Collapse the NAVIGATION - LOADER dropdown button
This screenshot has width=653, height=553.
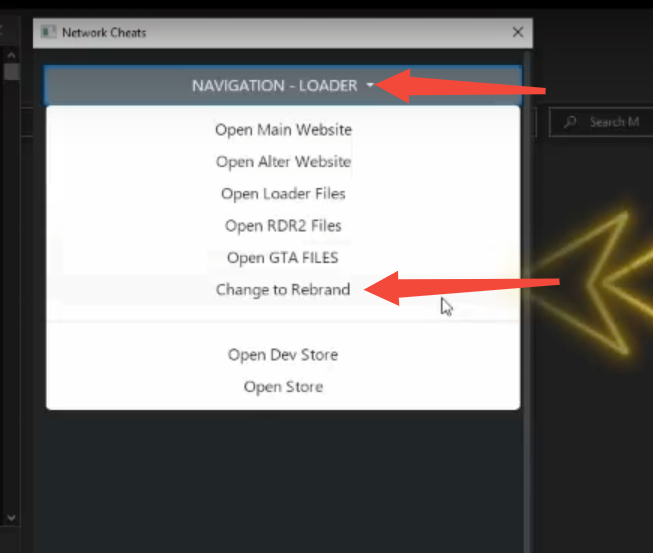click(282, 86)
